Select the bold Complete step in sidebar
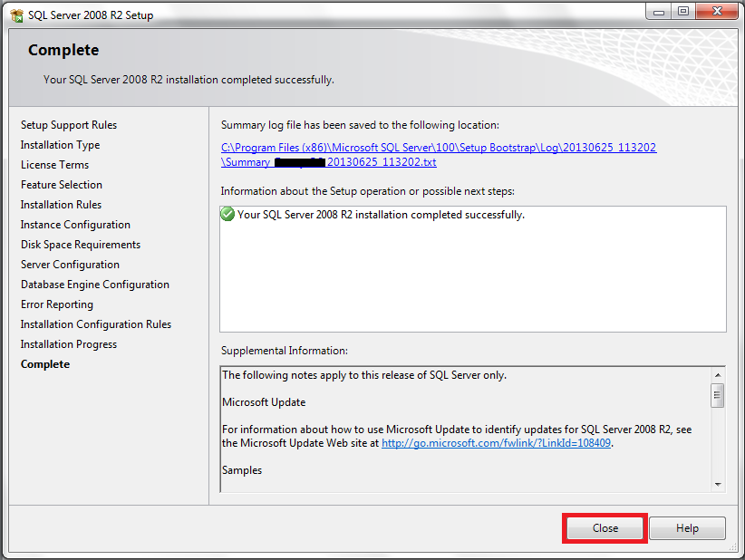 (x=45, y=364)
